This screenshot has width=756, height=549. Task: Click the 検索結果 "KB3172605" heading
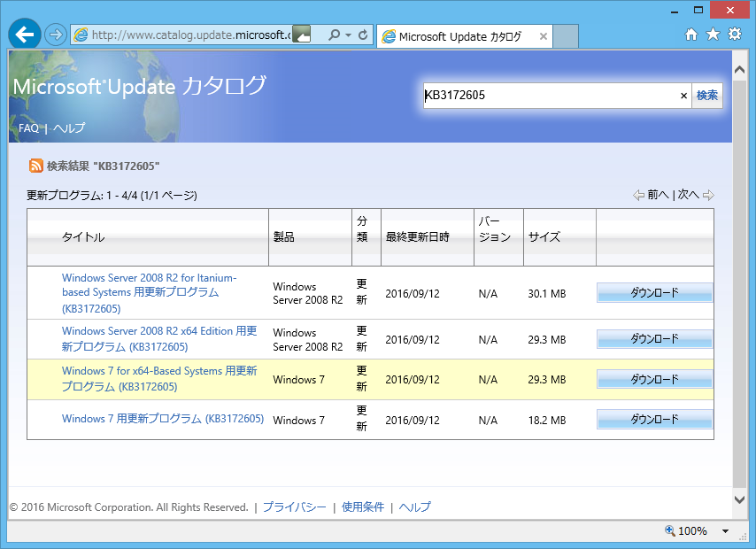click(x=103, y=166)
